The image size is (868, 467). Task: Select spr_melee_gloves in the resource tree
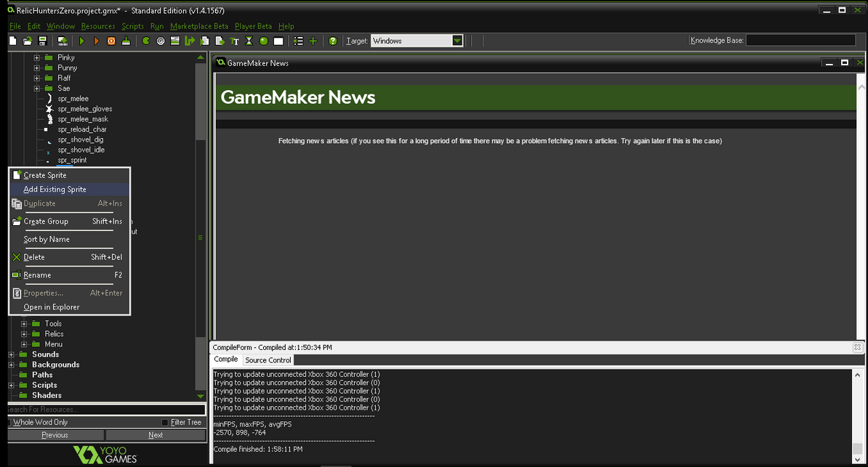point(85,109)
